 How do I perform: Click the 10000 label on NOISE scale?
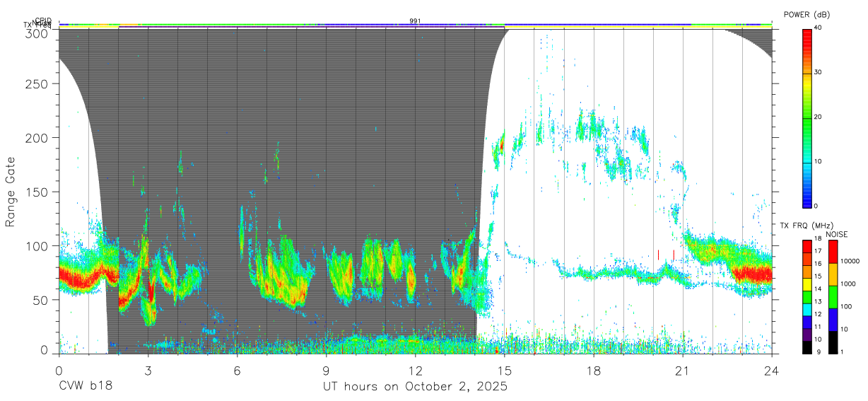point(852,262)
